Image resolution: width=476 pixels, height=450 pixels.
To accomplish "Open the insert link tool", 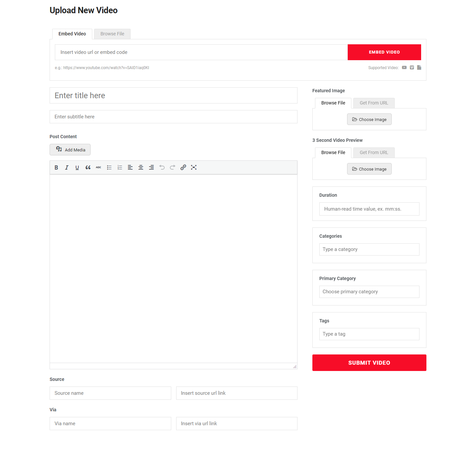I will [183, 168].
